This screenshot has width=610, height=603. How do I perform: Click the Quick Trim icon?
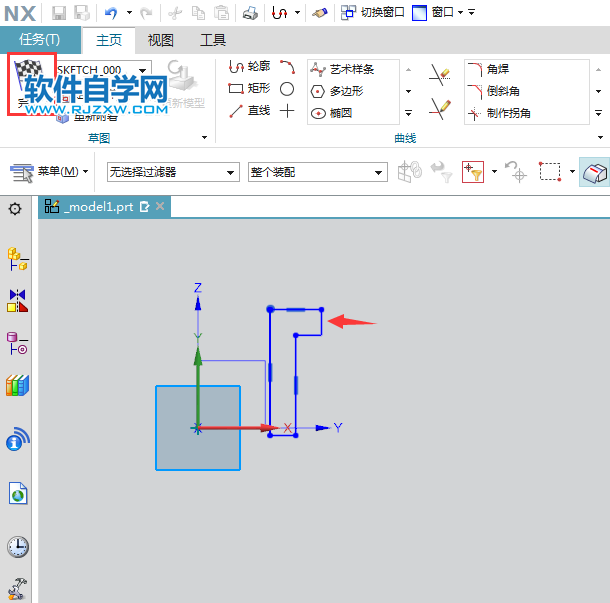pyautogui.click(x=440, y=75)
